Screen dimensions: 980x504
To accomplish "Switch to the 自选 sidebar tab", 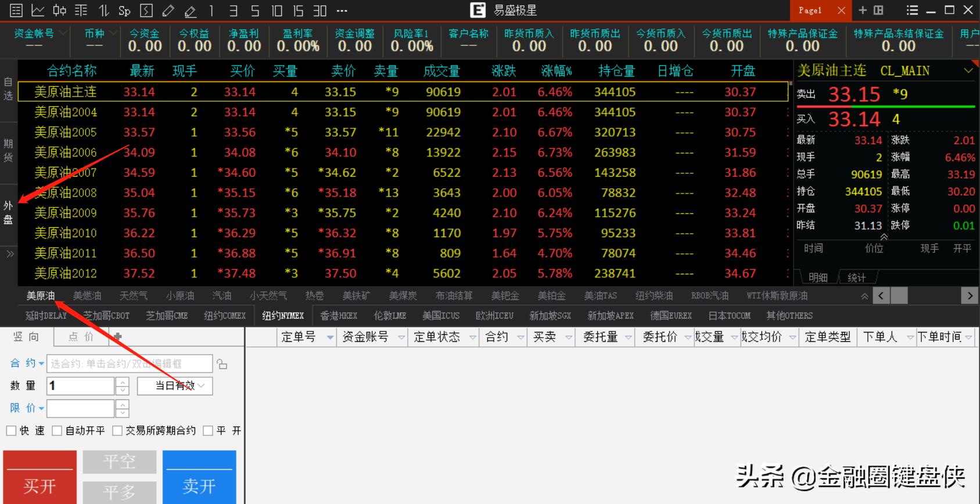I will [x=8, y=89].
